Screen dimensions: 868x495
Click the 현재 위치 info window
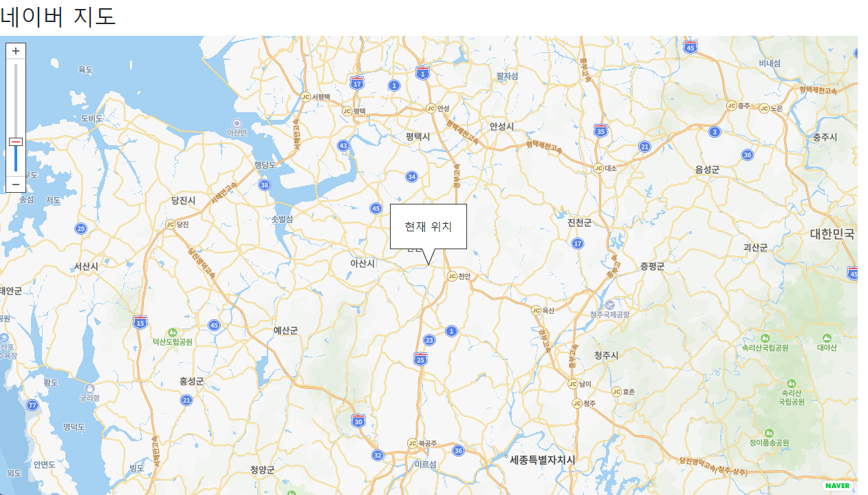[x=428, y=227]
